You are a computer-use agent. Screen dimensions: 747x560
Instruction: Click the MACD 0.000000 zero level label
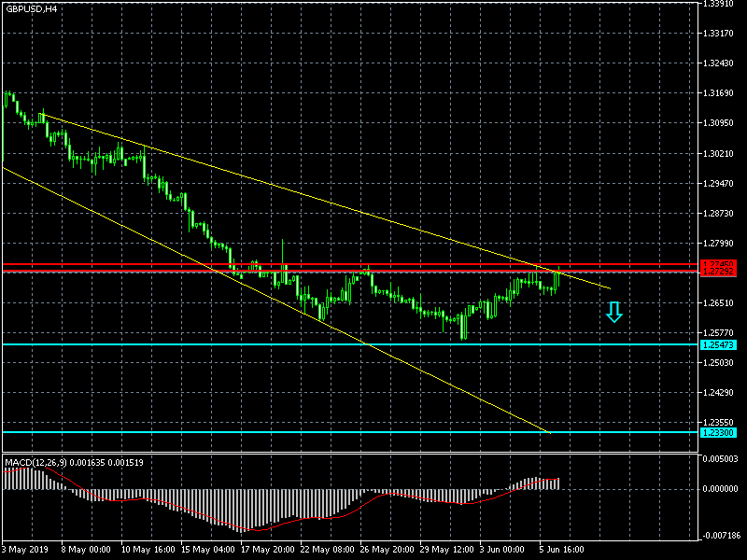(x=722, y=488)
